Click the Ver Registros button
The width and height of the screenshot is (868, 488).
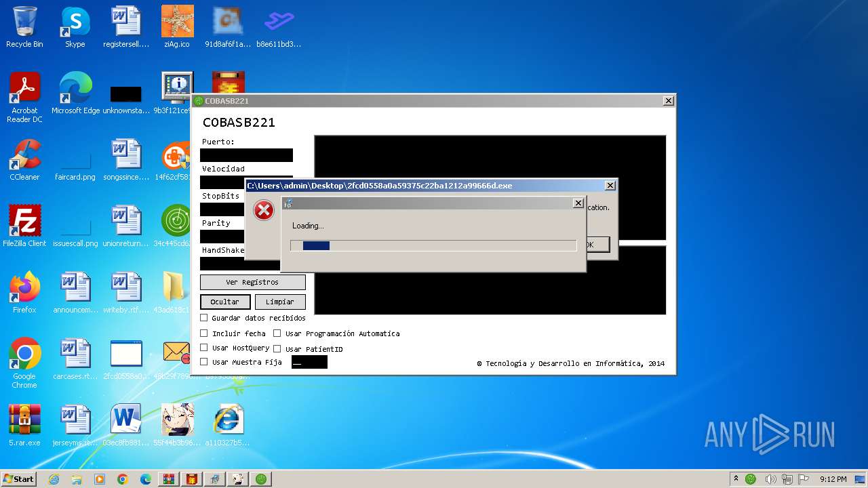coord(252,282)
